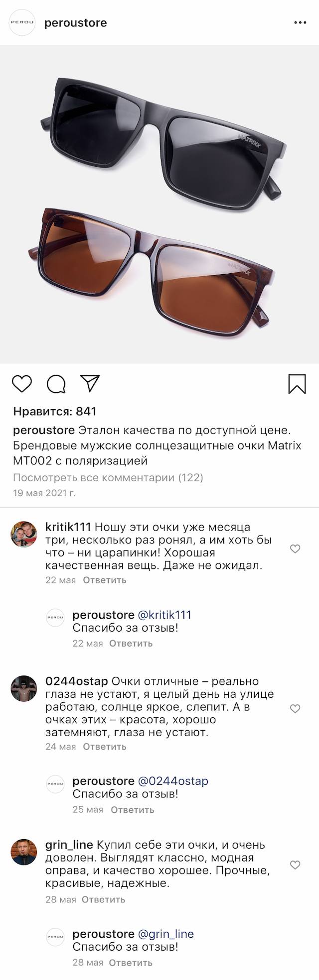This screenshot has height=980, width=319.
Task: Open the PEROU profile avatar in header
Action: tap(22, 23)
